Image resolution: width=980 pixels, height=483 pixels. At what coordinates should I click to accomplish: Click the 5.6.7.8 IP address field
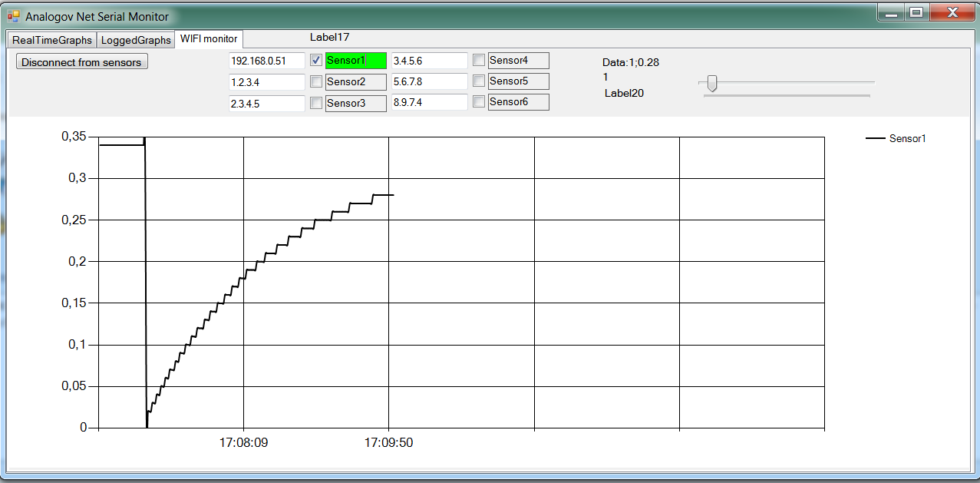[429, 81]
